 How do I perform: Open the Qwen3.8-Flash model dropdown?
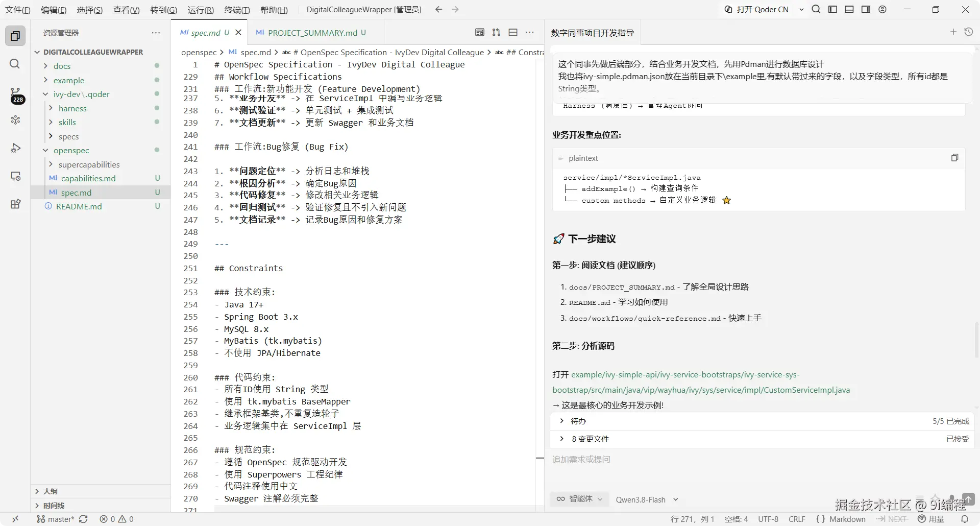tap(647, 499)
